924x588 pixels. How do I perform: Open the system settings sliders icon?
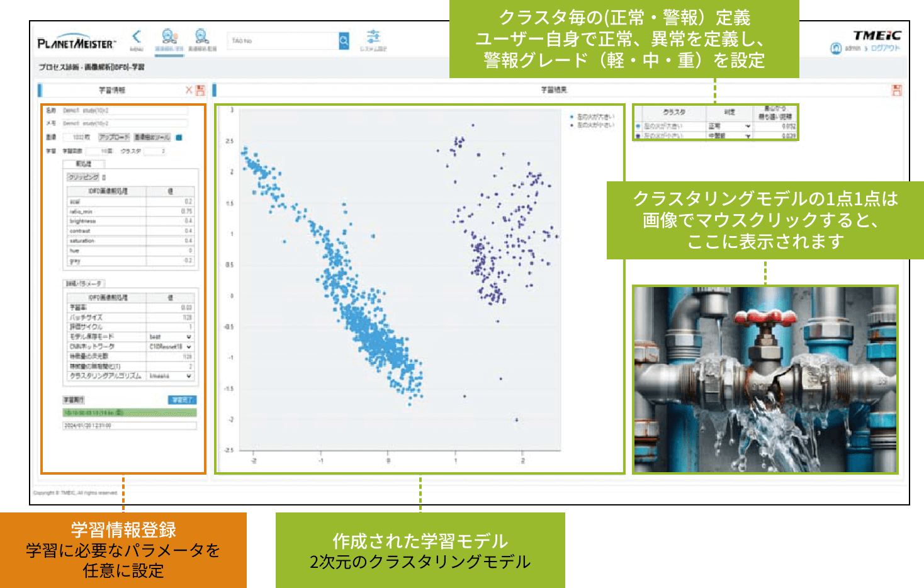[x=373, y=38]
